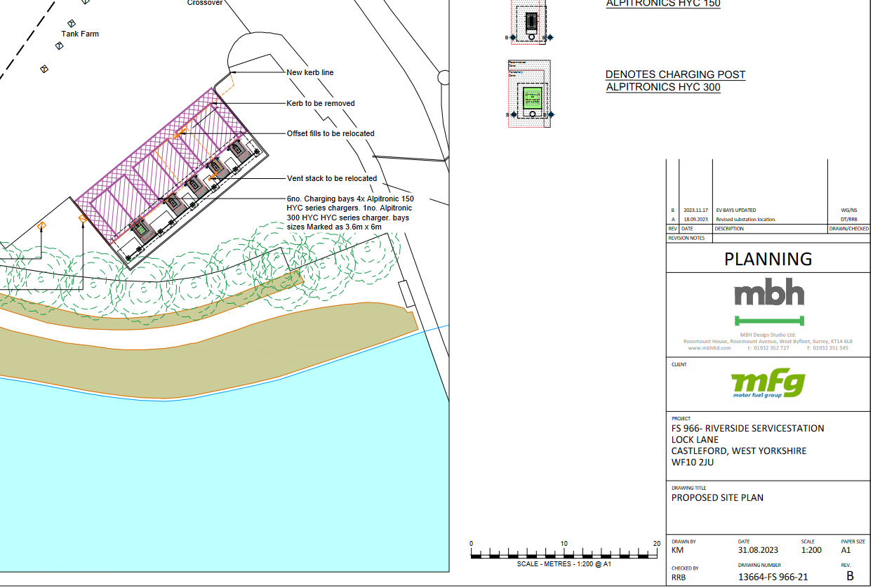This screenshot has width=873, height=588.
Task: Expand the DRAWN/CHECKED column header
Action: 849,228
